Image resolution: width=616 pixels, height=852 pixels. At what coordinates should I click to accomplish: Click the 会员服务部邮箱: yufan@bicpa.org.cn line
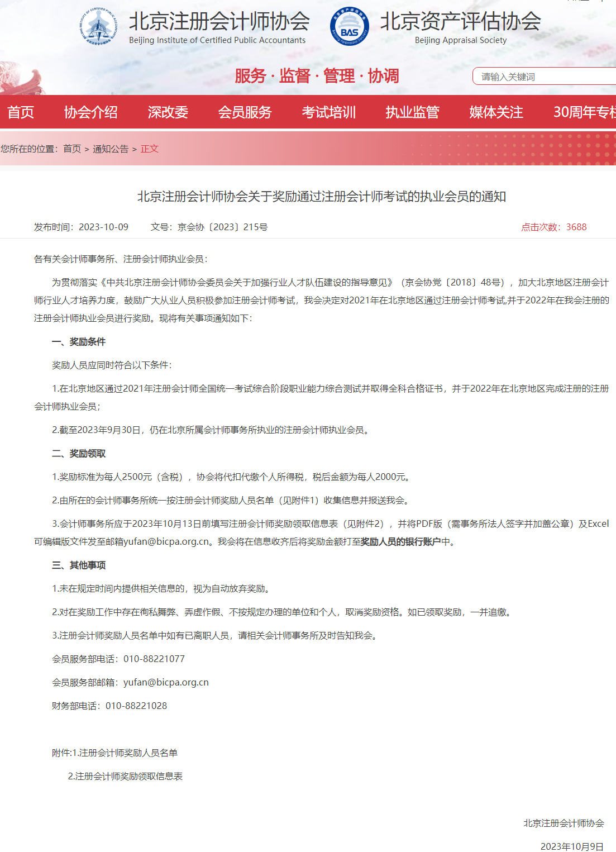click(x=130, y=683)
